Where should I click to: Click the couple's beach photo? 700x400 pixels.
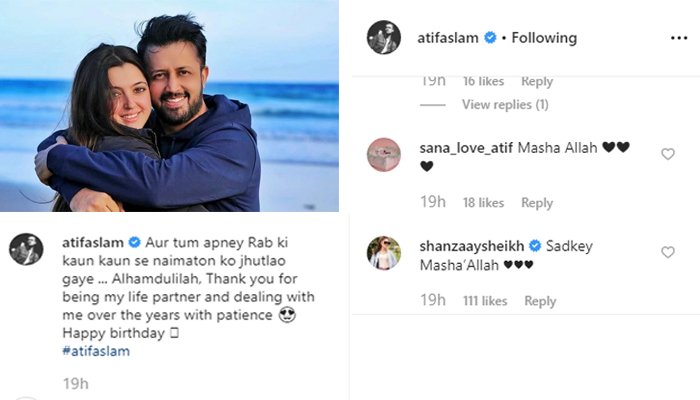coord(169,106)
